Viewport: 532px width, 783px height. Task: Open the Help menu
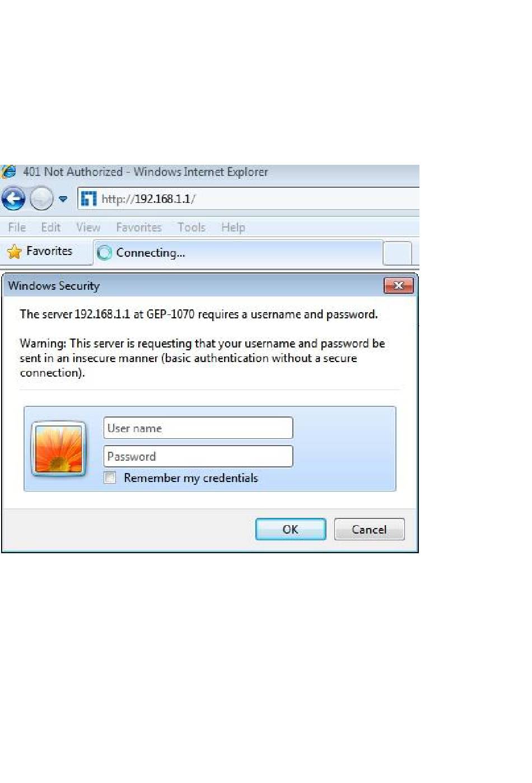(233, 227)
